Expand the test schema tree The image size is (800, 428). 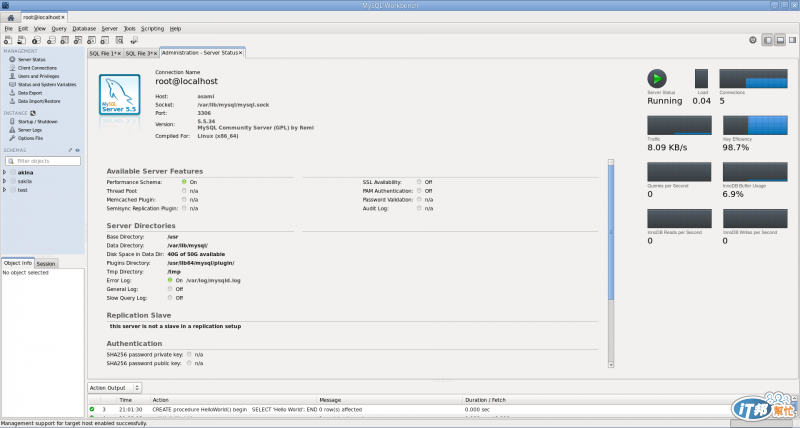click(5, 190)
